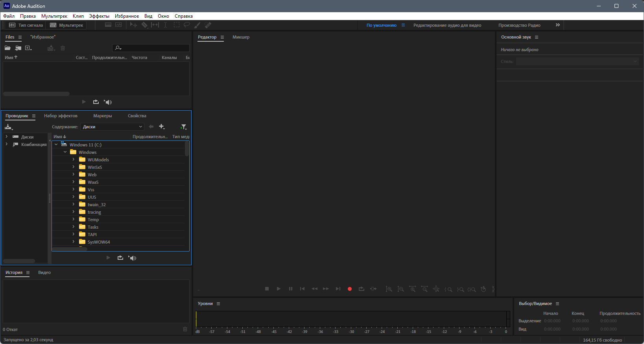644x344 pixels.
Task: Open the По умолчанию workspace menu
Action: pos(403,25)
